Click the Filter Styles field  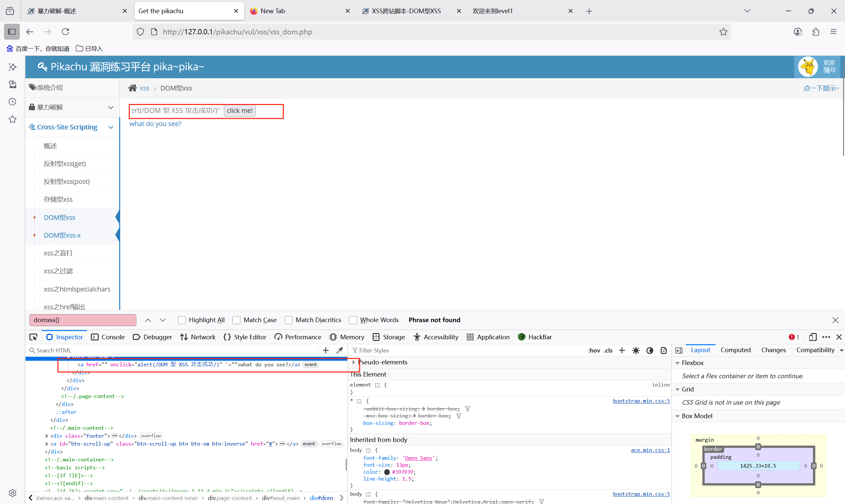pyautogui.click(x=467, y=350)
